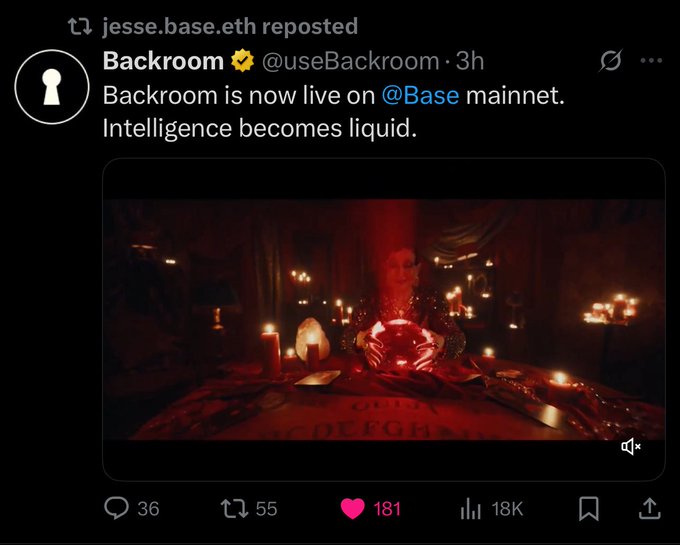Open replies via the comment bubble icon

(x=117, y=508)
